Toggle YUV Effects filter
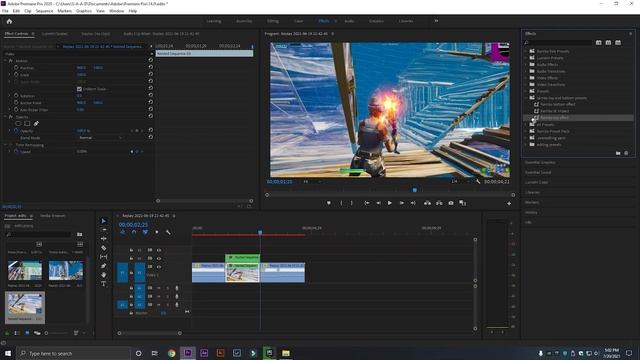Viewport: 640px width, 360px height. 618,42
